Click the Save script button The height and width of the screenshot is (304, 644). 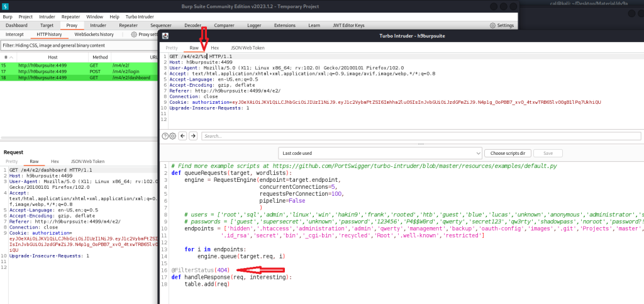pos(548,153)
